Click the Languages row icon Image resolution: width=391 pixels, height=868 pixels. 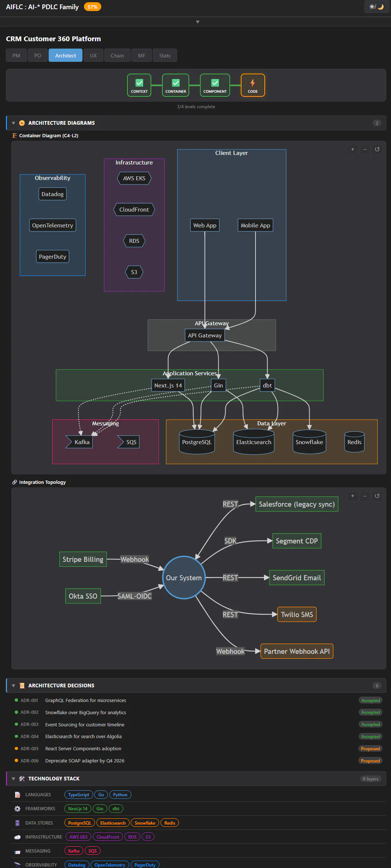click(17, 795)
